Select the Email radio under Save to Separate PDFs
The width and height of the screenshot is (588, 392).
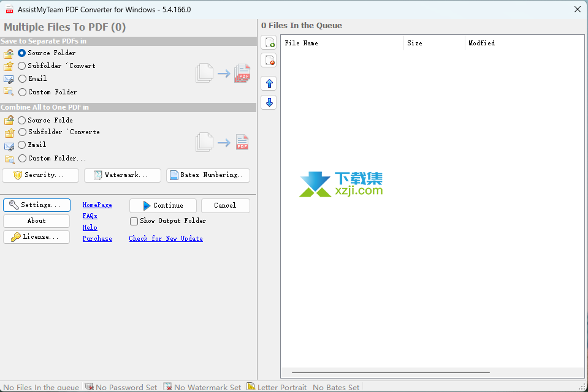[x=22, y=78]
